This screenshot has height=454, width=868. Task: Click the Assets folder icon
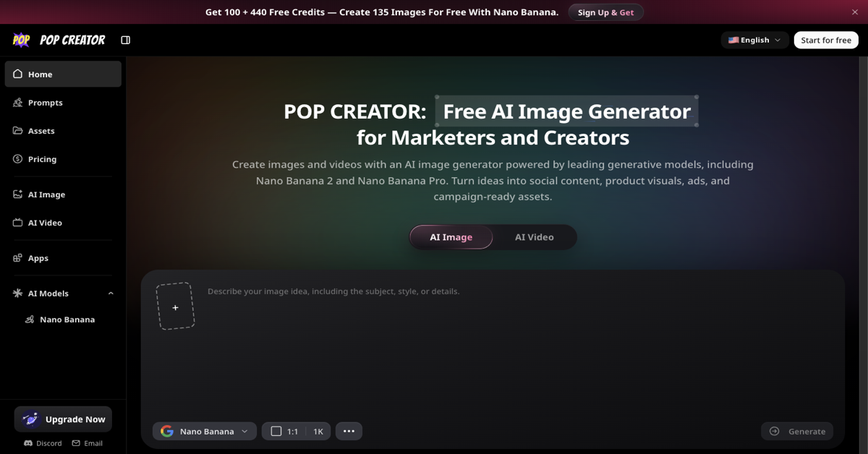point(18,131)
